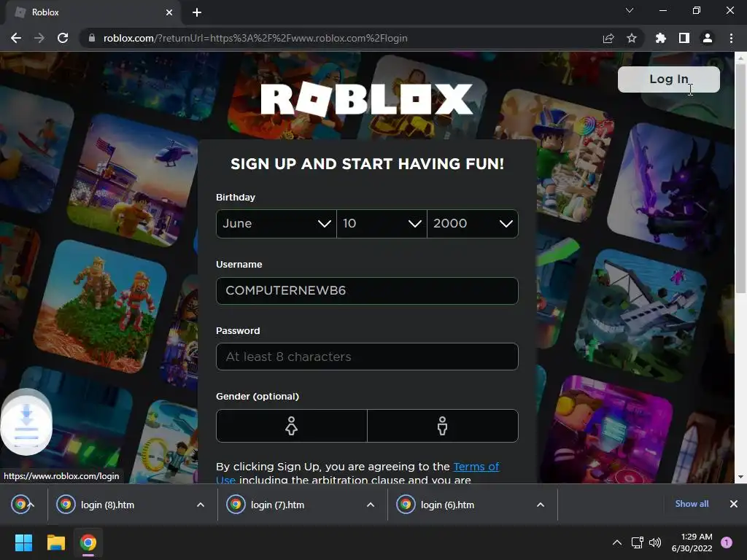Image resolution: width=747 pixels, height=560 pixels.
Task: Close the Roblox tab
Action: (169, 12)
